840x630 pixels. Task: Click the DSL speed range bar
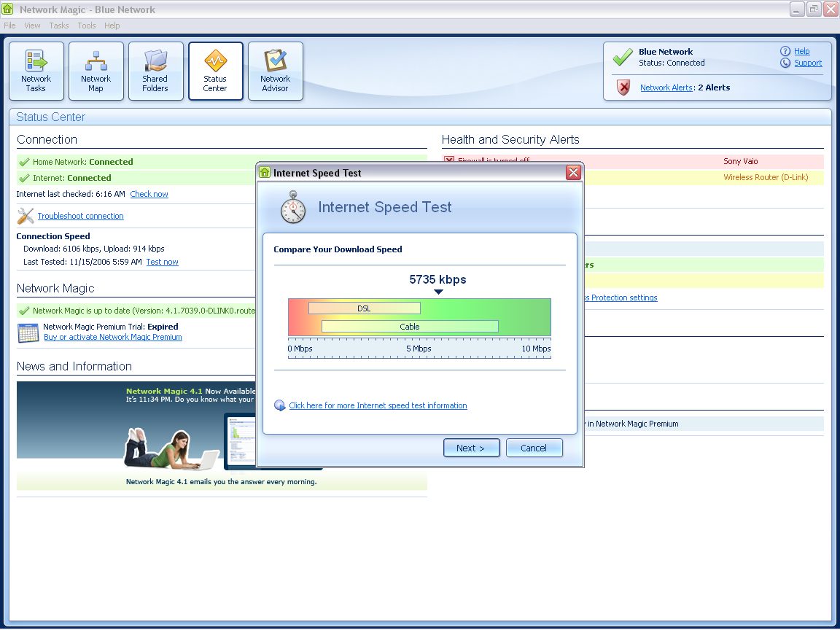(x=365, y=308)
